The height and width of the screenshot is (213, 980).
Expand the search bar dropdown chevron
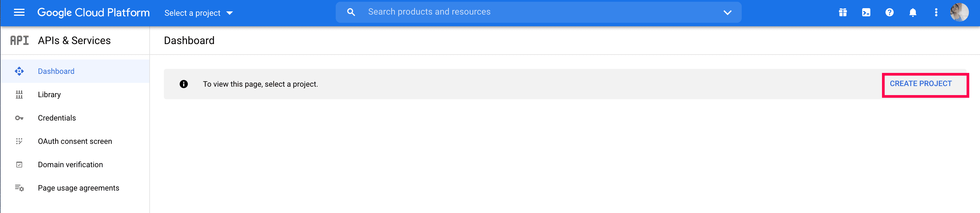pyautogui.click(x=727, y=13)
